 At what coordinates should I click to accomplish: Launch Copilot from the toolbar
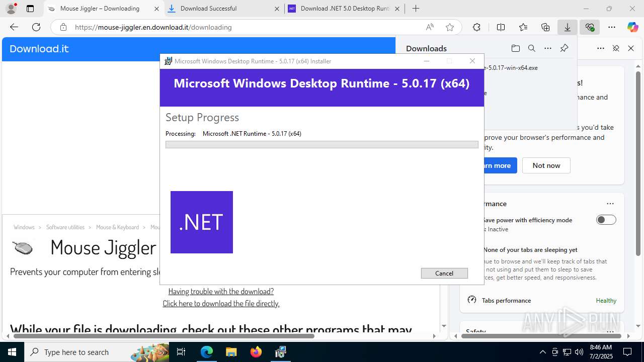tap(632, 27)
